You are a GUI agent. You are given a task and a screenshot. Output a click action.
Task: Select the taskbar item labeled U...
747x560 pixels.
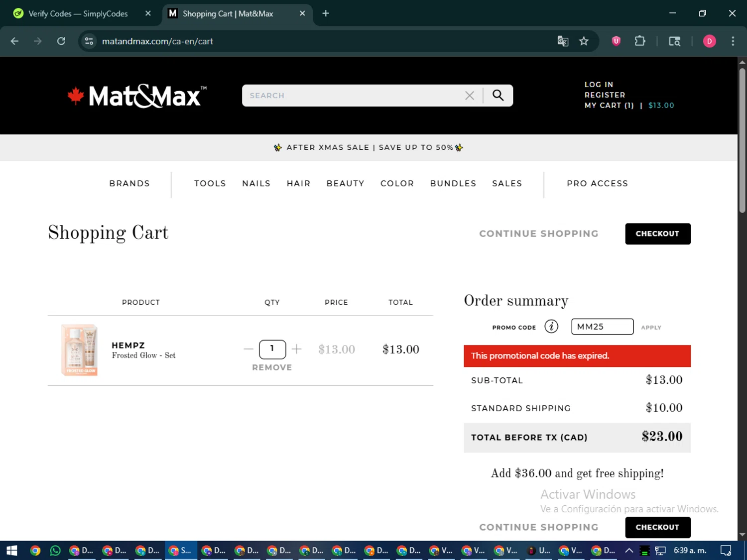pos(539,551)
